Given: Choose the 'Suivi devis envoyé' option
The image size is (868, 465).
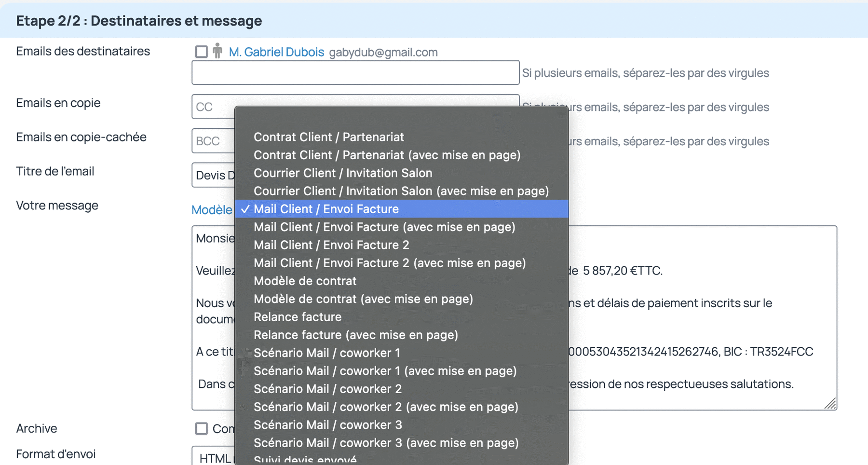Looking at the screenshot, I should pyautogui.click(x=401, y=459).
